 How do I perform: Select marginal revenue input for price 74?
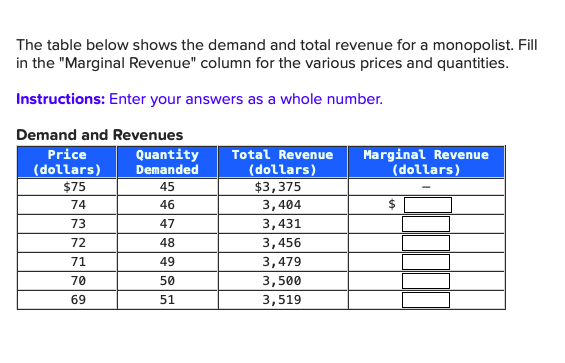[x=428, y=205]
